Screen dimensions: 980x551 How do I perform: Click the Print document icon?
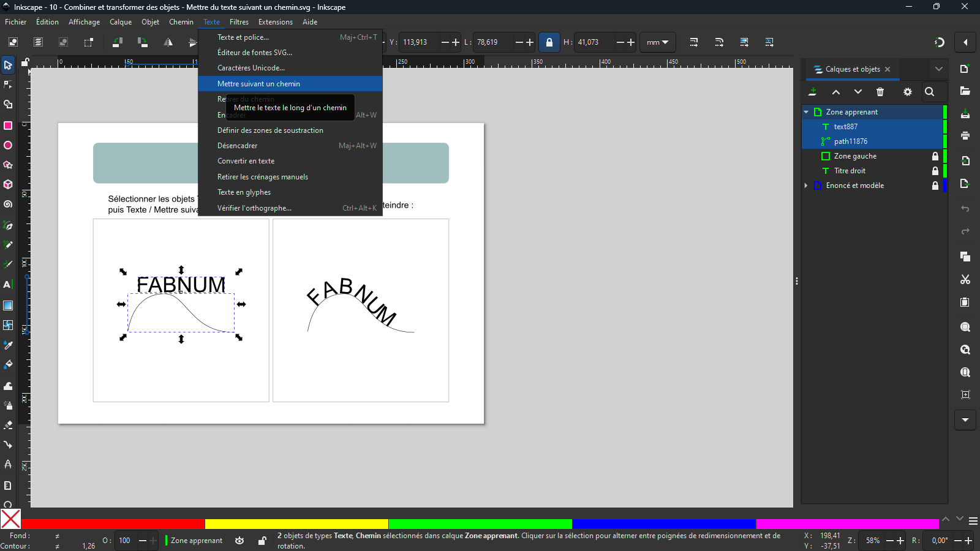tap(965, 135)
